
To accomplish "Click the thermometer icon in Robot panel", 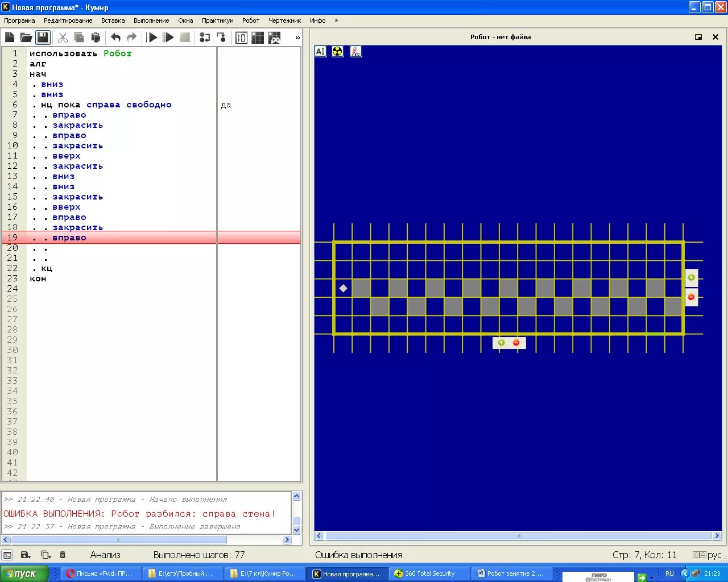I will (355, 52).
